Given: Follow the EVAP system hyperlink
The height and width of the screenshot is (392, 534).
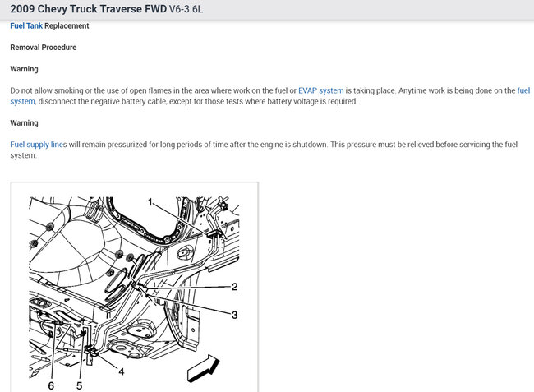Looking at the screenshot, I should [320, 90].
